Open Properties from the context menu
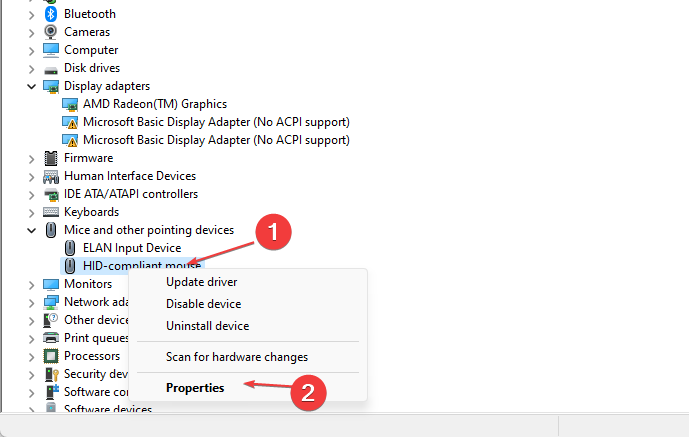Image resolution: width=689 pixels, height=437 pixels. point(195,387)
